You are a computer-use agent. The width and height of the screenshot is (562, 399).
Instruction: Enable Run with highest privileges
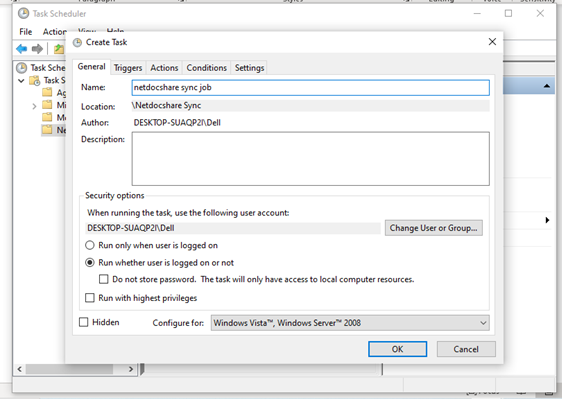[90, 298]
